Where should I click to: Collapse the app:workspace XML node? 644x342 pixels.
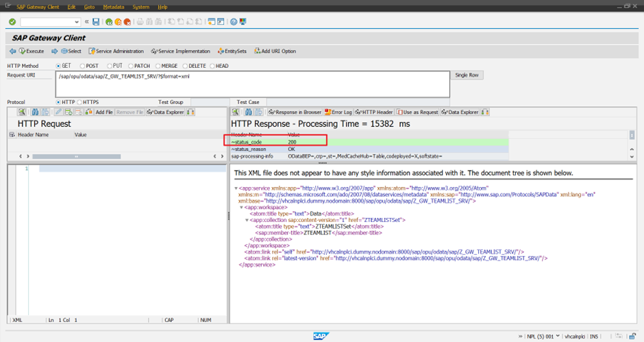(241, 208)
